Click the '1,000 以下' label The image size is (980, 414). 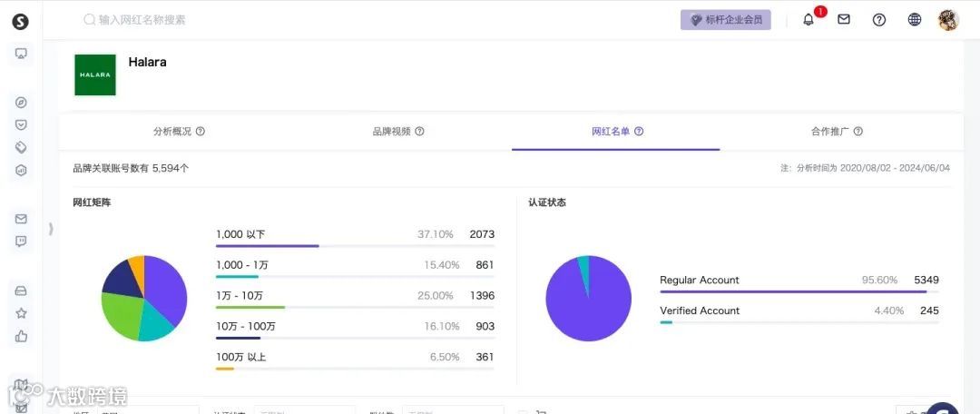240,234
